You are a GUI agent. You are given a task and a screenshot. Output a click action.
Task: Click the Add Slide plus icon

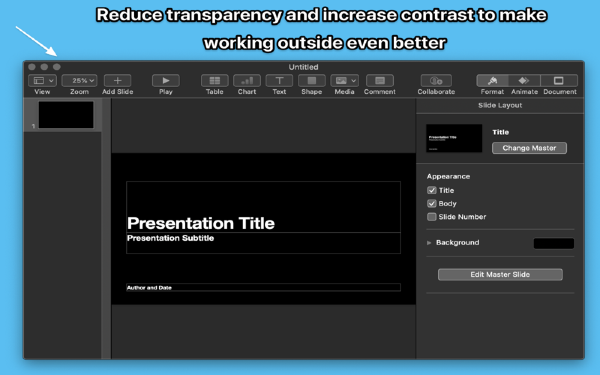117,81
